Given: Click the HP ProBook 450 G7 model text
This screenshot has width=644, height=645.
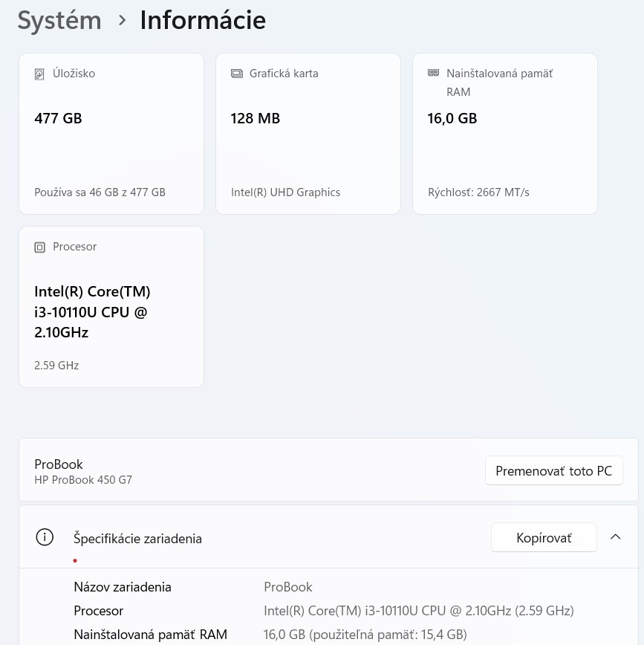Looking at the screenshot, I should point(83,480).
